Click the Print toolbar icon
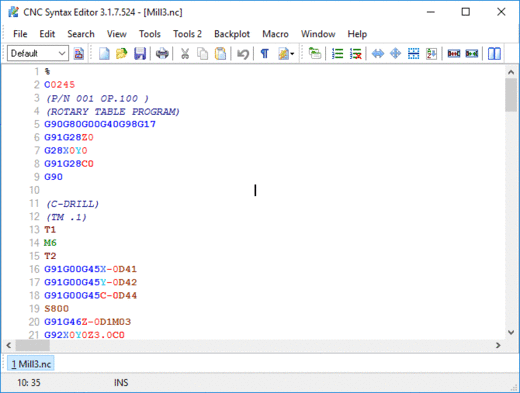 coord(162,53)
